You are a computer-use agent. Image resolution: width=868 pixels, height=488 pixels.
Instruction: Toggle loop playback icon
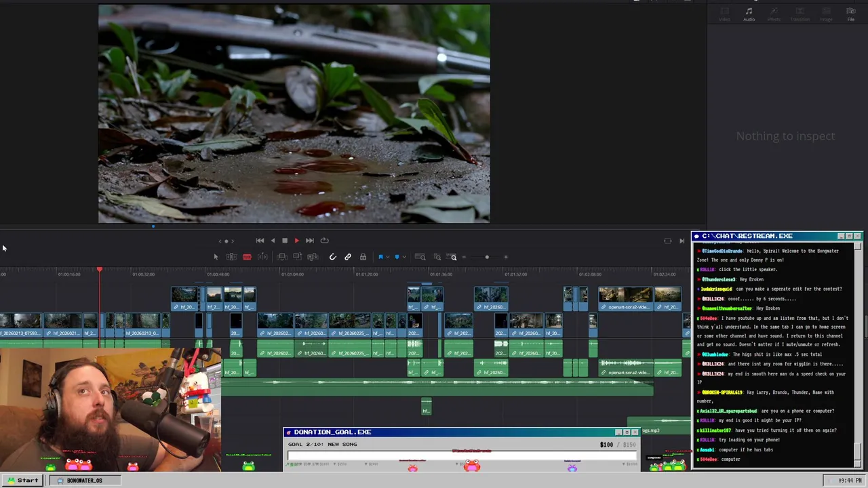click(x=324, y=241)
